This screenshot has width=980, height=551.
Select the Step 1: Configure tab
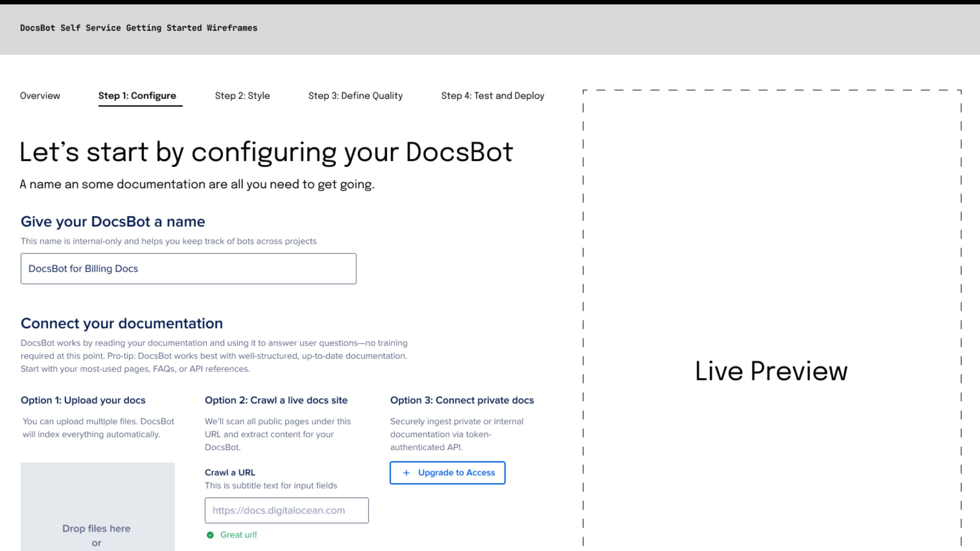[x=137, y=96]
